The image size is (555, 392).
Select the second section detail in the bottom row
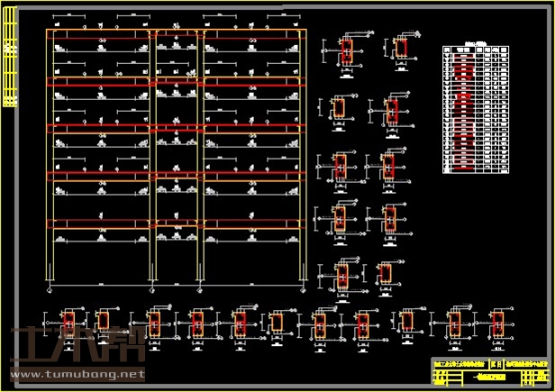click(105, 323)
